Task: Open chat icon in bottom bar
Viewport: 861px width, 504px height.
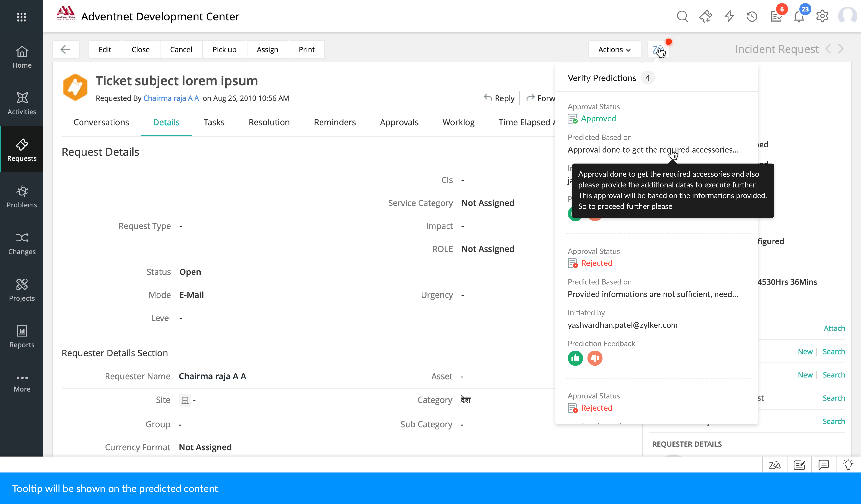Action: pyautogui.click(x=824, y=465)
